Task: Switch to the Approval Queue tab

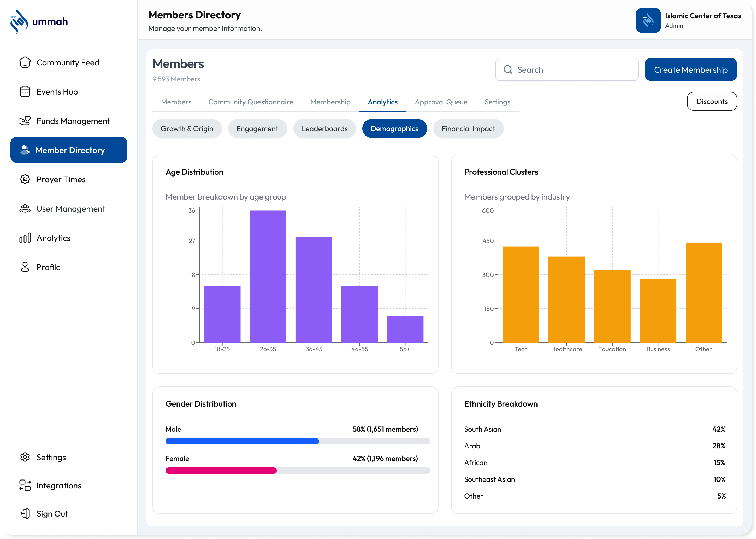Action: point(441,102)
